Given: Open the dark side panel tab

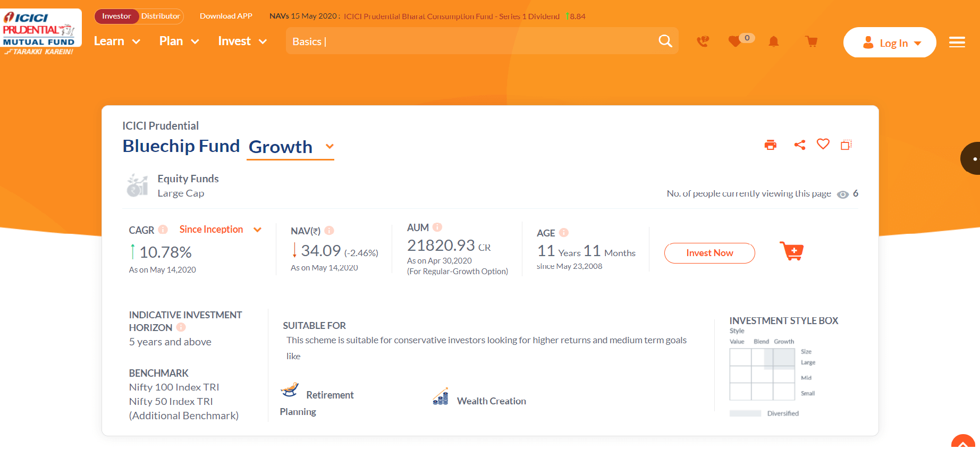Looking at the screenshot, I should [971, 158].
